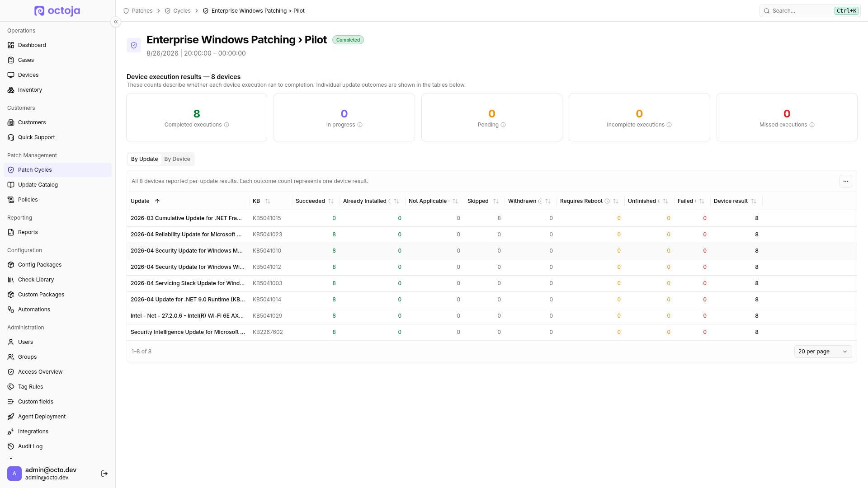Viewport: 868px width, 488px height.
Task: Sort by the Withdrawn column sort icon
Action: pyautogui.click(x=548, y=201)
